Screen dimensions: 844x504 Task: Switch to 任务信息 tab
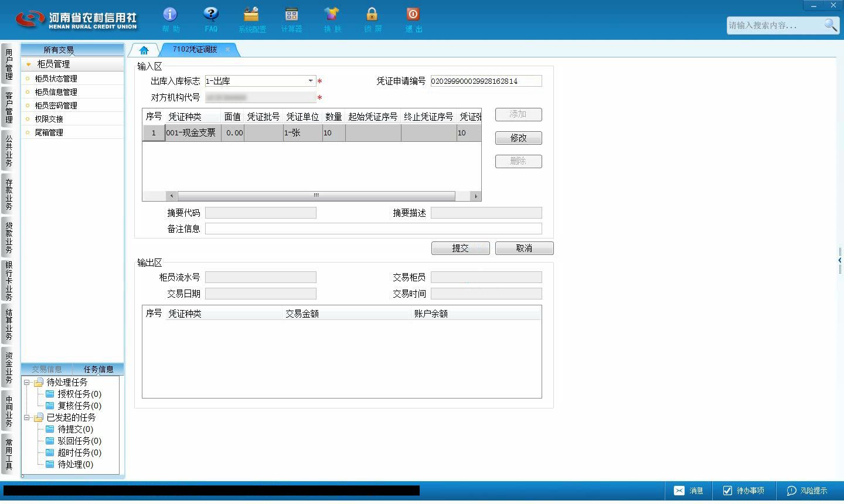coord(98,369)
